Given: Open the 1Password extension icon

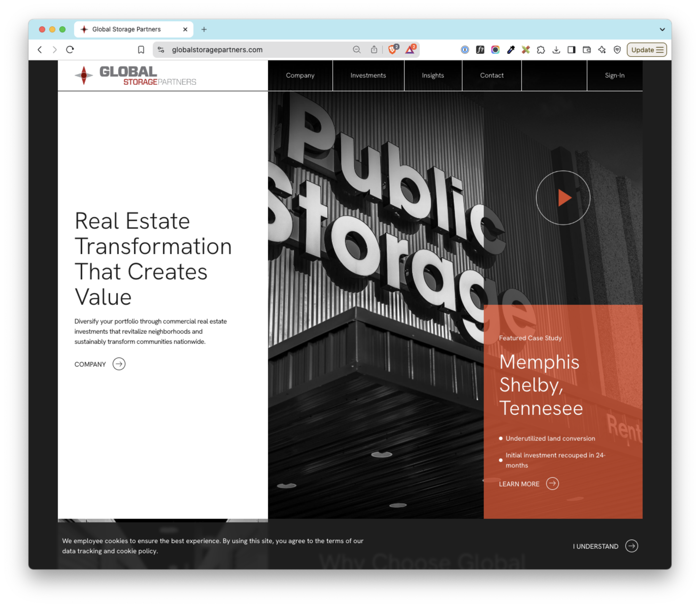Looking at the screenshot, I should tap(465, 50).
